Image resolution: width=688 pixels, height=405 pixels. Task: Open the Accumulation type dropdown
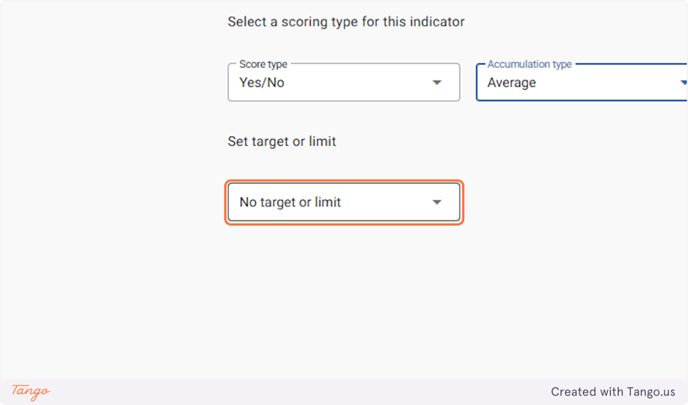582,82
